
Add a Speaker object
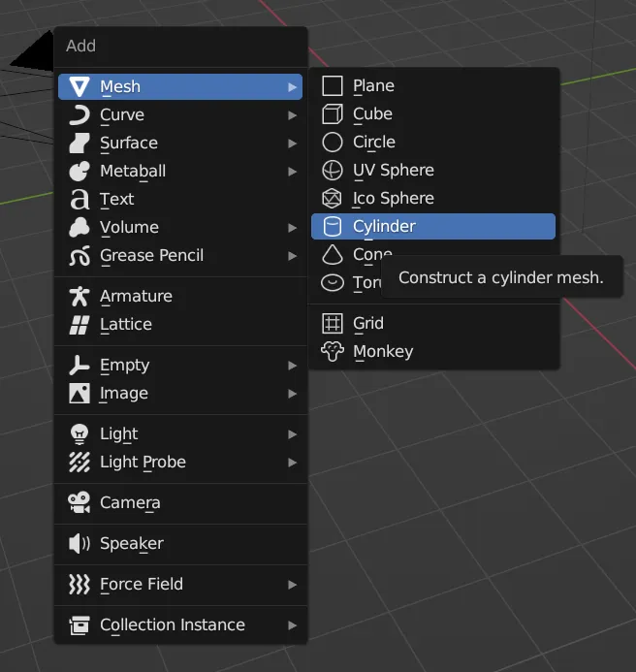(x=180, y=543)
